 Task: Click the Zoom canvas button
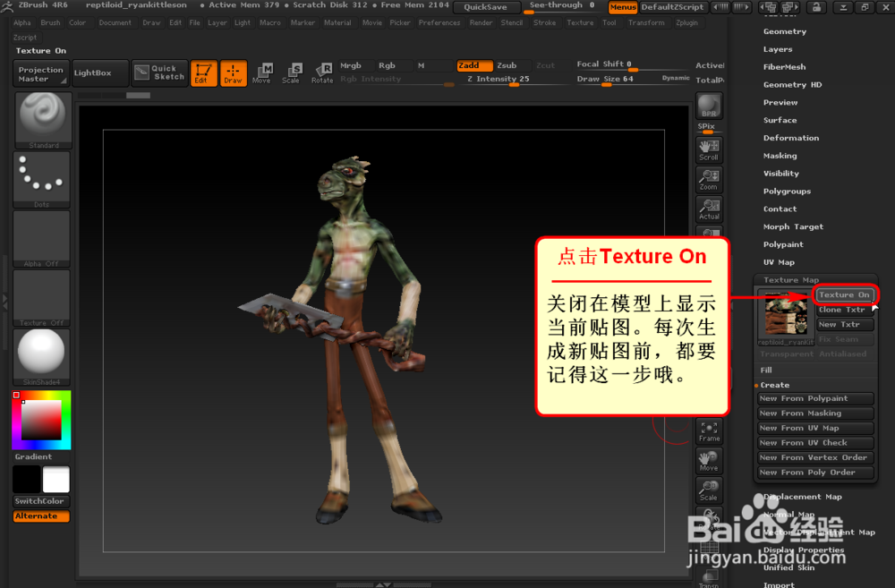pyautogui.click(x=709, y=179)
